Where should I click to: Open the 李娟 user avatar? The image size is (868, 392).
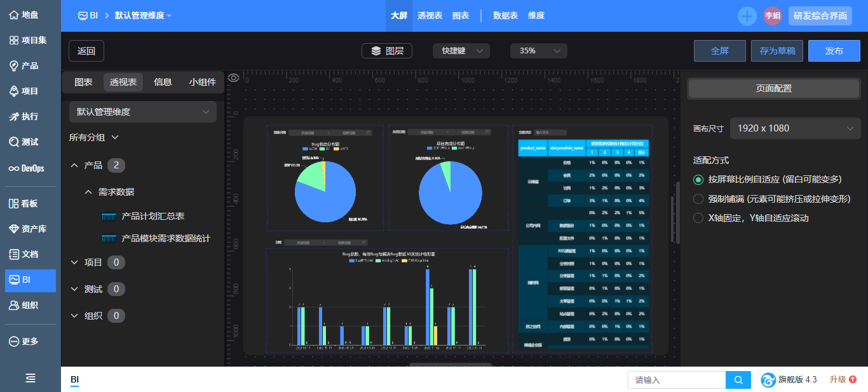pyautogui.click(x=773, y=16)
